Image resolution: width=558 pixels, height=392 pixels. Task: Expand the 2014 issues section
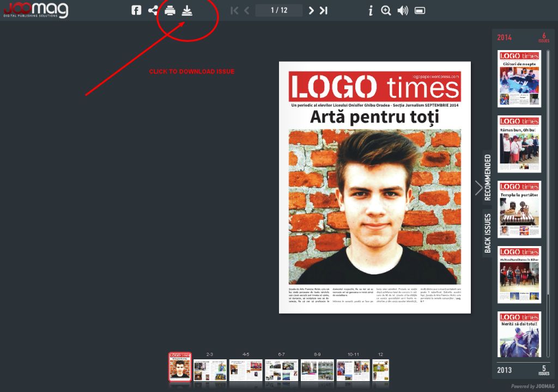pyautogui.click(x=522, y=38)
